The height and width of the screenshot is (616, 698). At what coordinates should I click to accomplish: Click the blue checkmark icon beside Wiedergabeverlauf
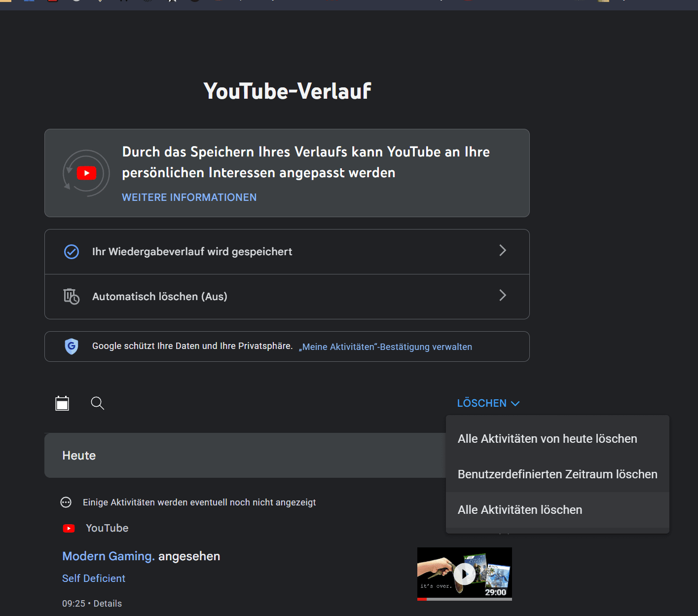point(72,252)
